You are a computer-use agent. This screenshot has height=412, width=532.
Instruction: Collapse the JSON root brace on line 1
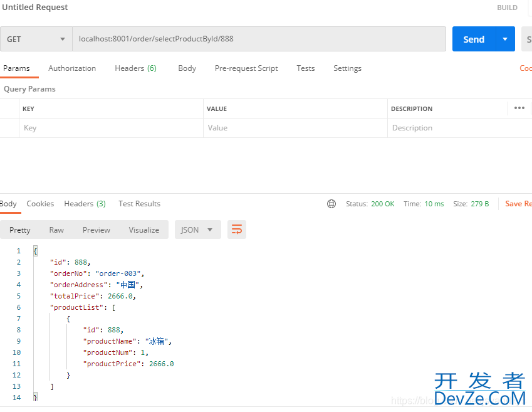[35, 251]
